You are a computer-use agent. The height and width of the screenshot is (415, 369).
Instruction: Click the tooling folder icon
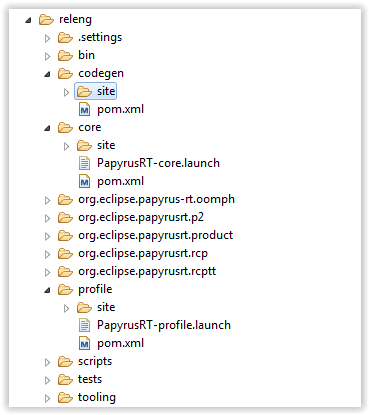coord(65,398)
